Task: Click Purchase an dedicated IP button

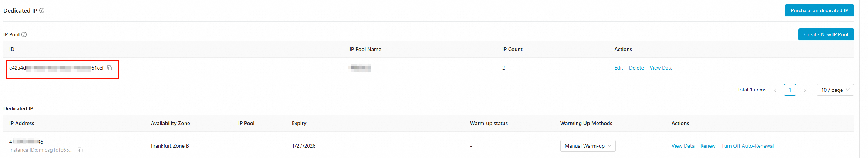Action: 819,10
